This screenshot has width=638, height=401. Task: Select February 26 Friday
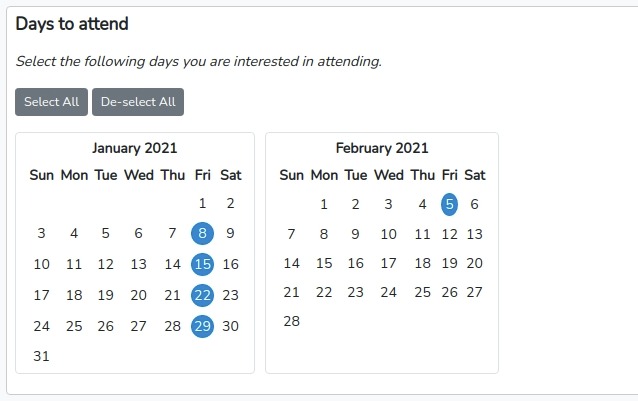[x=449, y=292]
